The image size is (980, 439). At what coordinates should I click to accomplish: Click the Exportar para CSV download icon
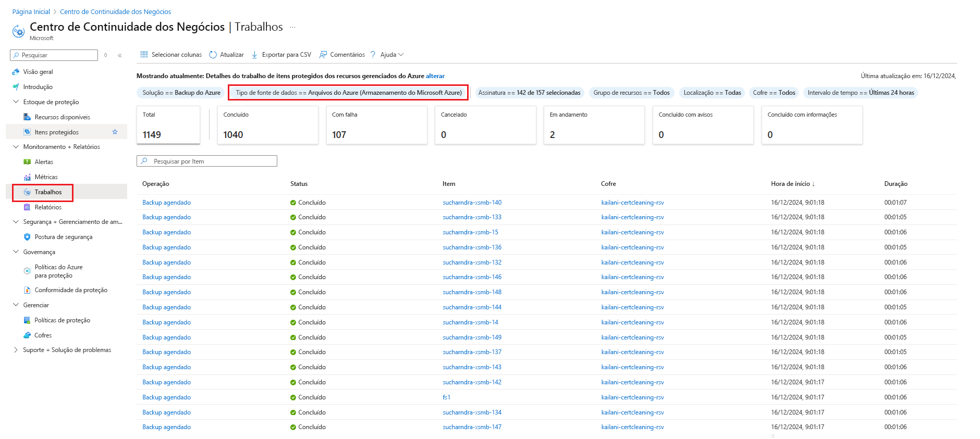click(x=254, y=55)
